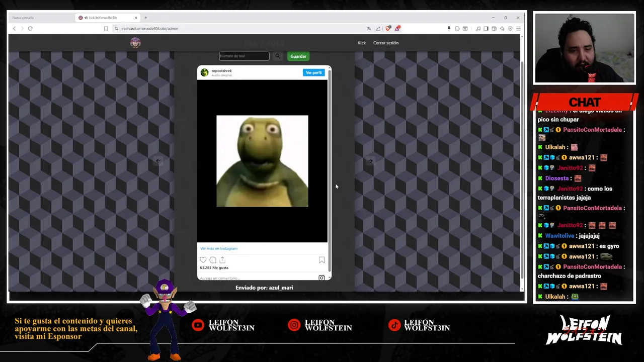Screen dimensions: 644x362
Task: Click the blue Ver perfil button
Action: coord(313,72)
